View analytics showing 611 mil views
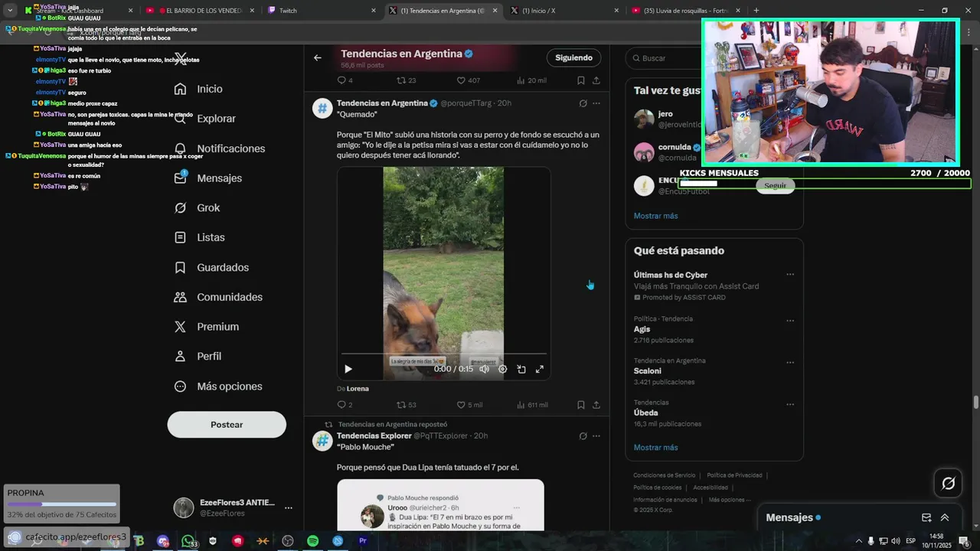Image resolution: width=980 pixels, height=551 pixels. tap(532, 405)
